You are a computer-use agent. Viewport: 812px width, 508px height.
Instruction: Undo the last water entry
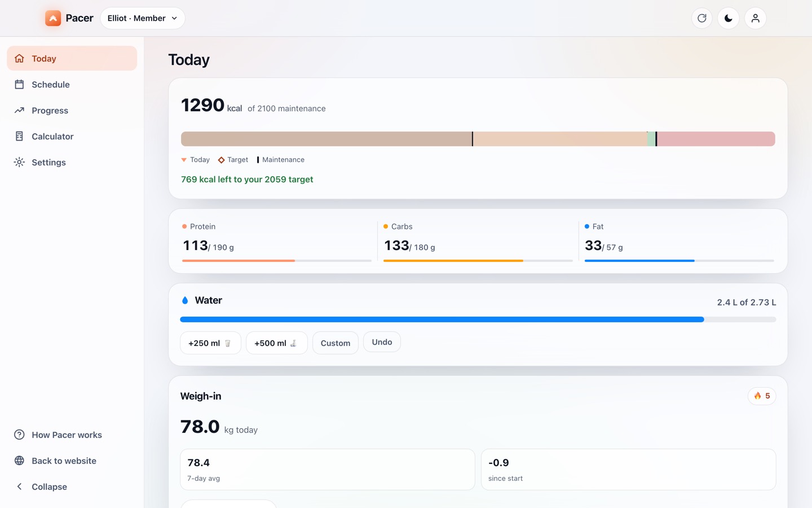(x=382, y=342)
